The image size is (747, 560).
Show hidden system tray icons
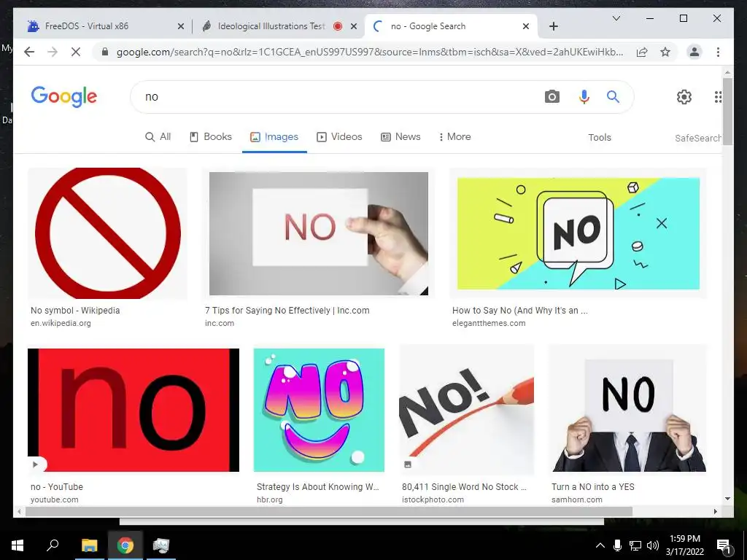[600, 545]
